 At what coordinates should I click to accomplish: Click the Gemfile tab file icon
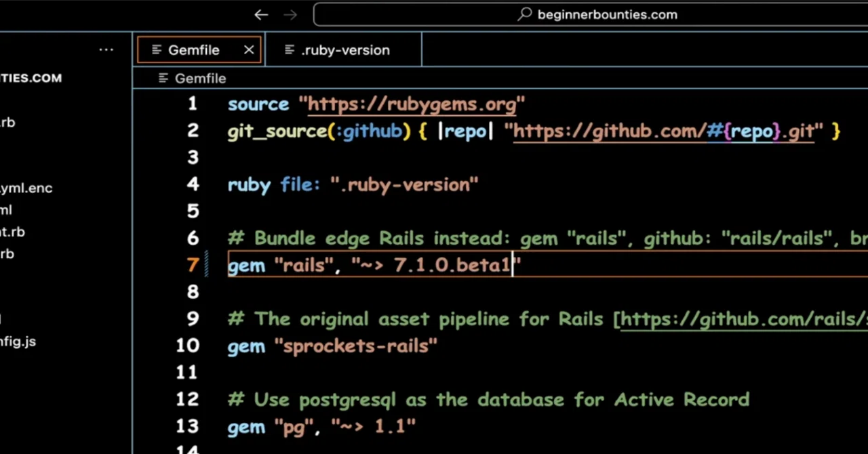[157, 50]
